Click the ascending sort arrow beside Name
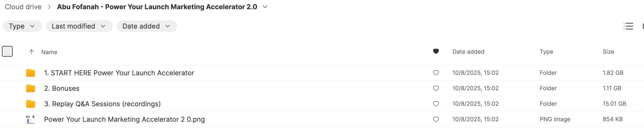 pos(31,52)
